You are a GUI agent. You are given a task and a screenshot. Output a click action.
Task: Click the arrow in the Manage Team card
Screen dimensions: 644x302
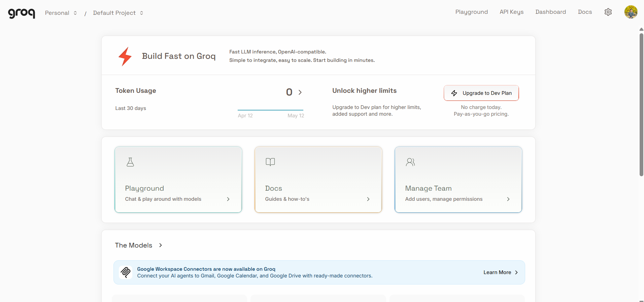pyautogui.click(x=508, y=199)
